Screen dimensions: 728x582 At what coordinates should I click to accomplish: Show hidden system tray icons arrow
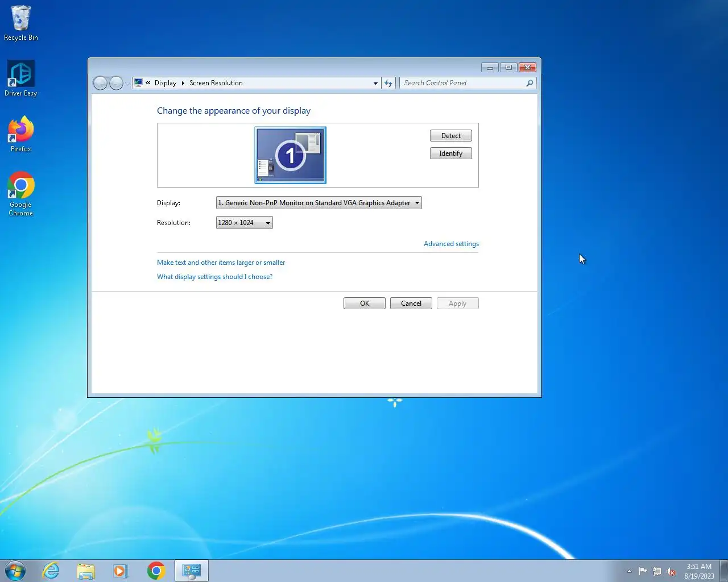pyautogui.click(x=629, y=571)
